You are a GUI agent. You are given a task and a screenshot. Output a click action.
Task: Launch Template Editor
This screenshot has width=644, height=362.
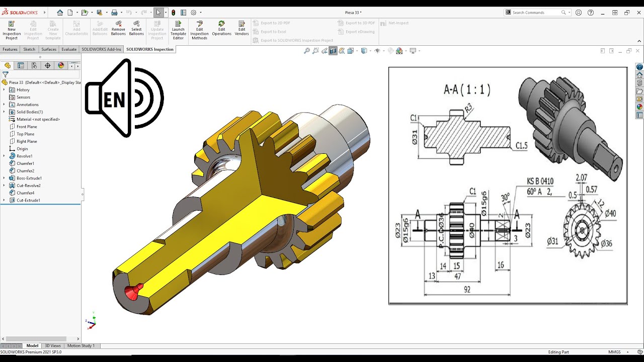click(178, 30)
